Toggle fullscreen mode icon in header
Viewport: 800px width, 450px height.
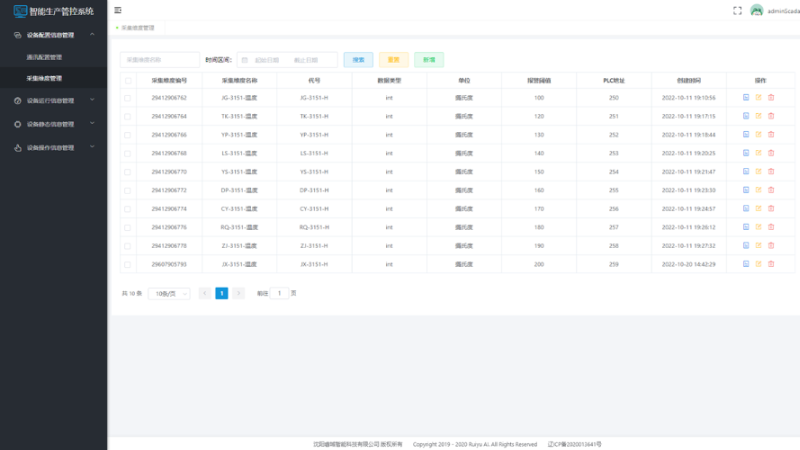(737, 10)
